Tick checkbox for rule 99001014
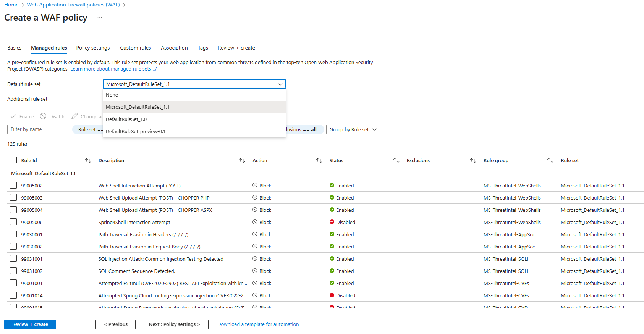 click(x=13, y=295)
